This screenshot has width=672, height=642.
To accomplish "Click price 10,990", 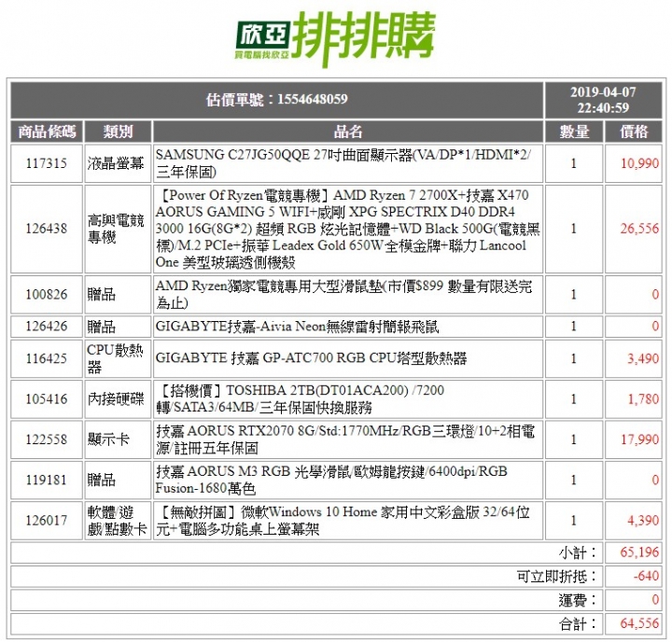I will pos(639,163).
